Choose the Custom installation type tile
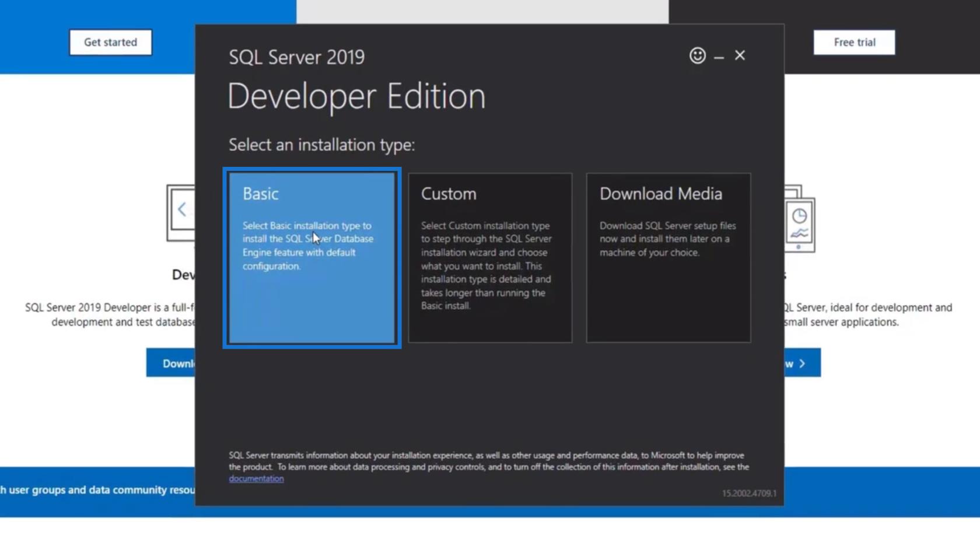The width and height of the screenshot is (980, 550). click(x=490, y=258)
